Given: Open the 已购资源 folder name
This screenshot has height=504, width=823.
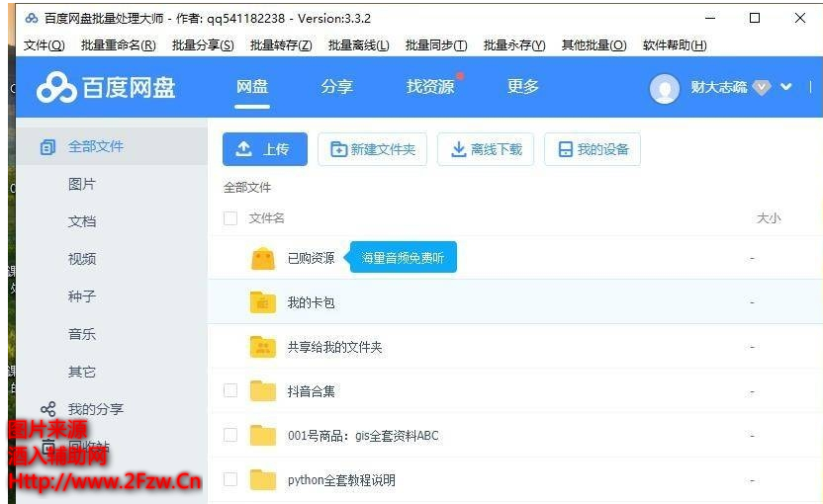Looking at the screenshot, I should 311,258.
